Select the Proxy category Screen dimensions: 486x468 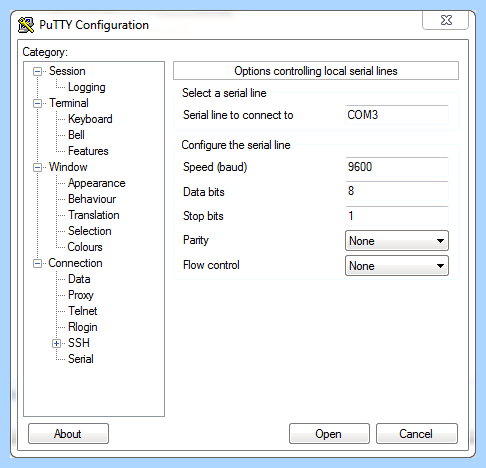[x=81, y=295]
